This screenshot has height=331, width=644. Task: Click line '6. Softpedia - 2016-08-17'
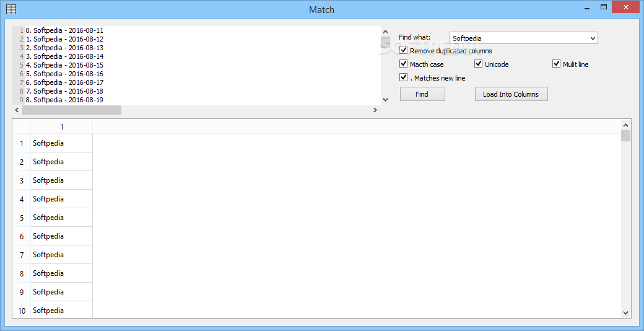tap(64, 82)
